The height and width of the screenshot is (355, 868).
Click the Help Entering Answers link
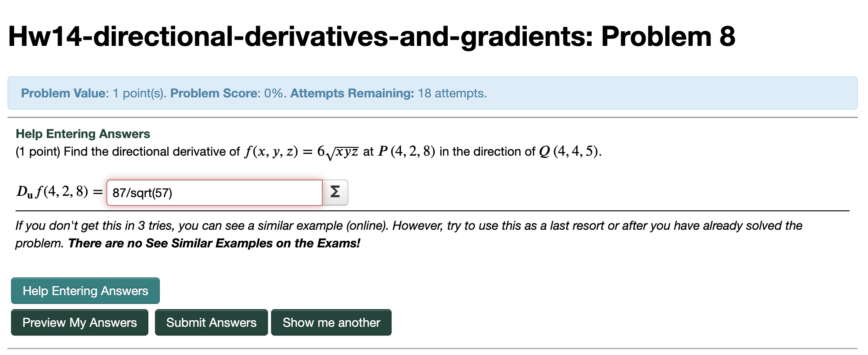(82, 134)
